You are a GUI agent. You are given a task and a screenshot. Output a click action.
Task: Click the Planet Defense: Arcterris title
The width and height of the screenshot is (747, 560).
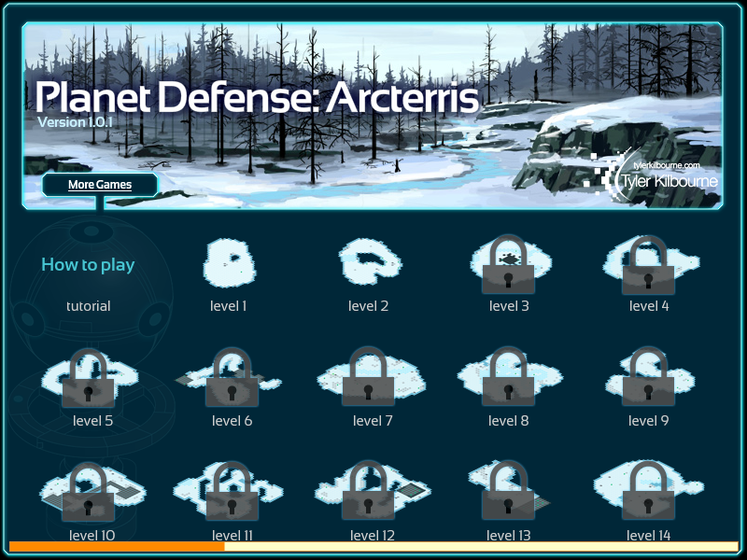point(257,97)
